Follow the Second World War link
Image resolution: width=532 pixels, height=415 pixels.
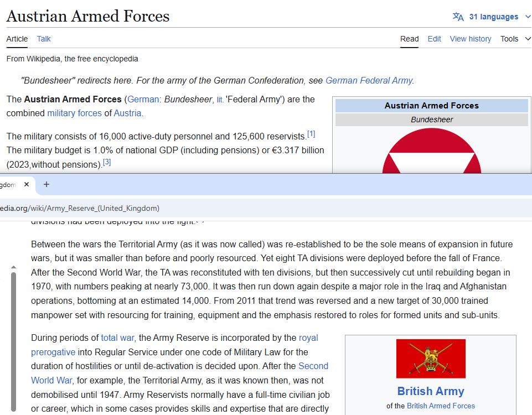pyautogui.click(x=179, y=373)
